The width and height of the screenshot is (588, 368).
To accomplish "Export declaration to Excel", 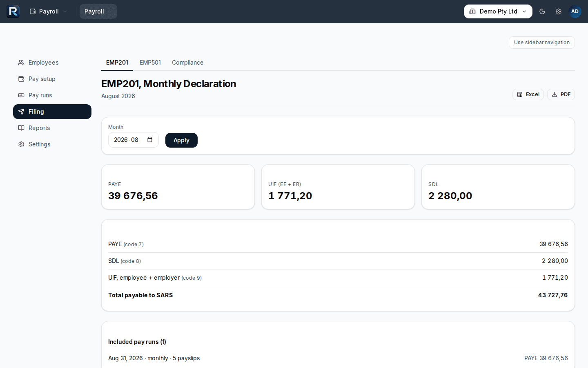I will (528, 94).
